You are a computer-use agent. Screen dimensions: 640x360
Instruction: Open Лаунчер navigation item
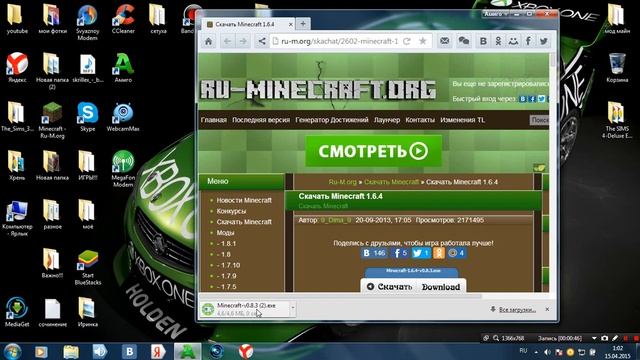387,120
